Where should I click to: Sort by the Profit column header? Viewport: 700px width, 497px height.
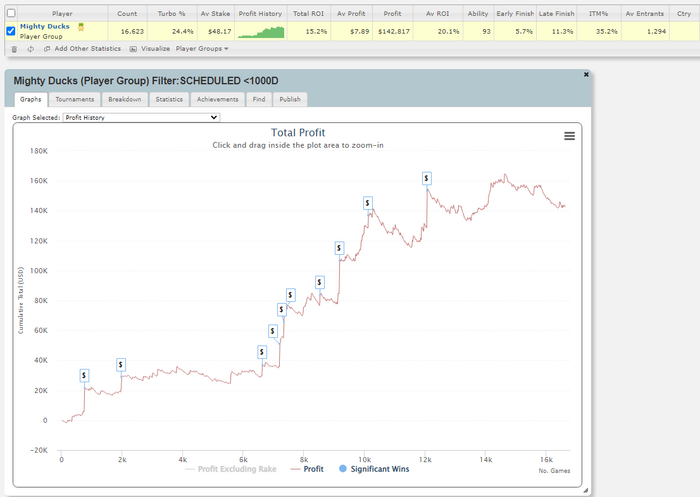(x=392, y=13)
